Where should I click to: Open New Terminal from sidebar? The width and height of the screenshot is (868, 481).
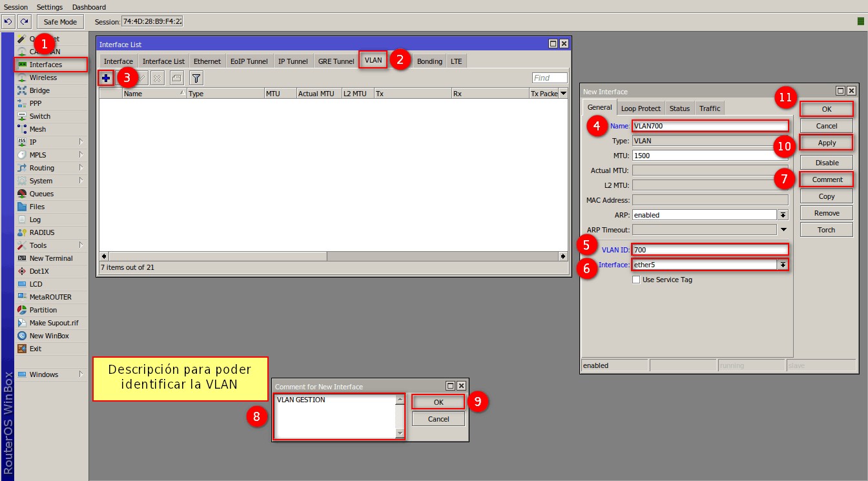pyautogui.click(x=51, y=258)
